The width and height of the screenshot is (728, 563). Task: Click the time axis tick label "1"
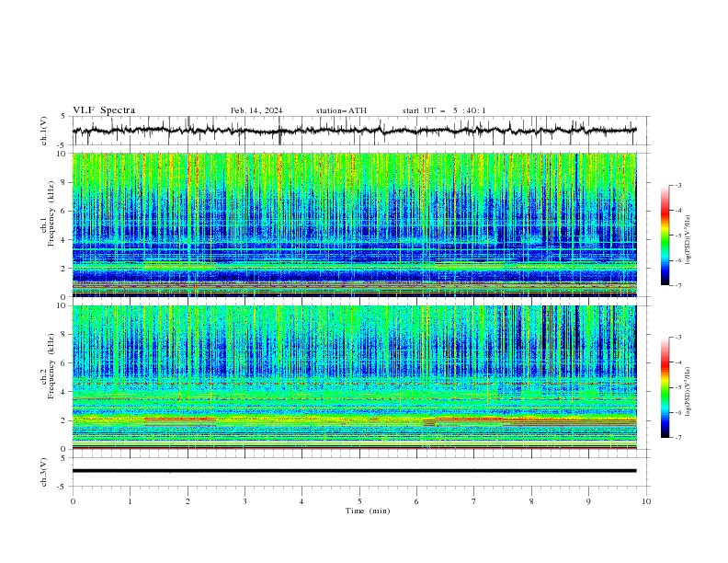tap(130, 501)
